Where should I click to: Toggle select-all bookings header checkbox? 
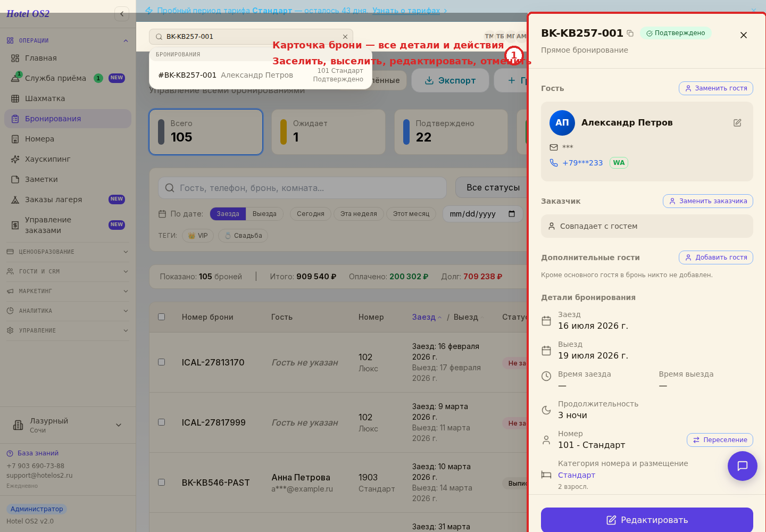(x=161, y=317)
